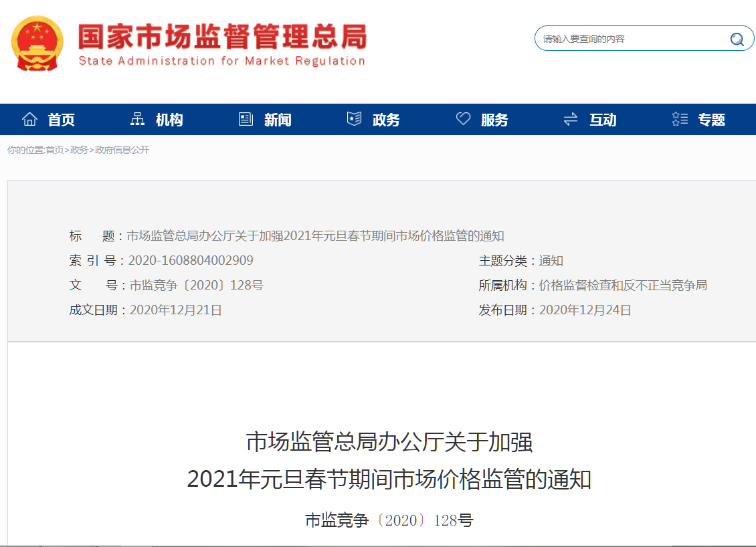Screen dimensions: 756x547
Task: Click the arrows icon beside 互动
Action: 571,118
